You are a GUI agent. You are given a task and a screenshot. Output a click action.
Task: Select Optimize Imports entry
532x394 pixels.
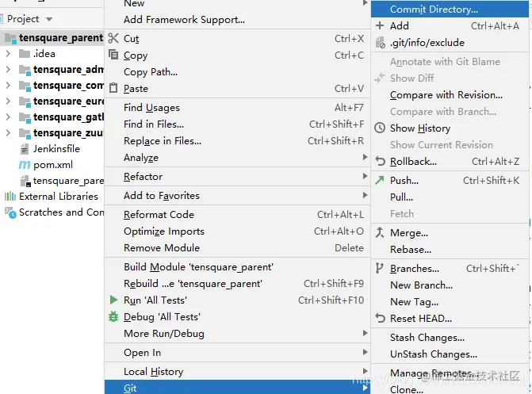click(237, 231)
